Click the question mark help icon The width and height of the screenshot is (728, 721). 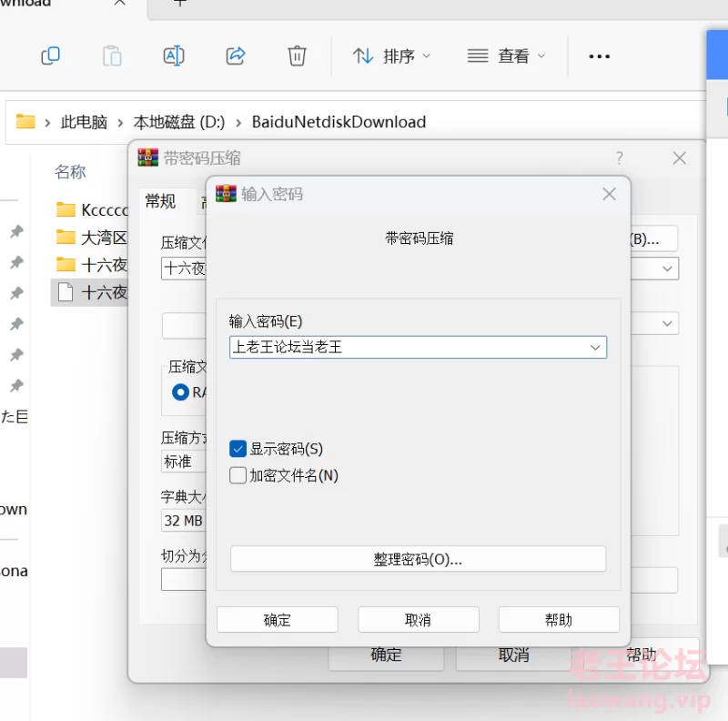[620, 157]
